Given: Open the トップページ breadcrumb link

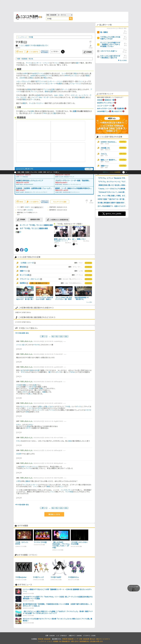Looking at the screenshot, I should coord(23,37).
